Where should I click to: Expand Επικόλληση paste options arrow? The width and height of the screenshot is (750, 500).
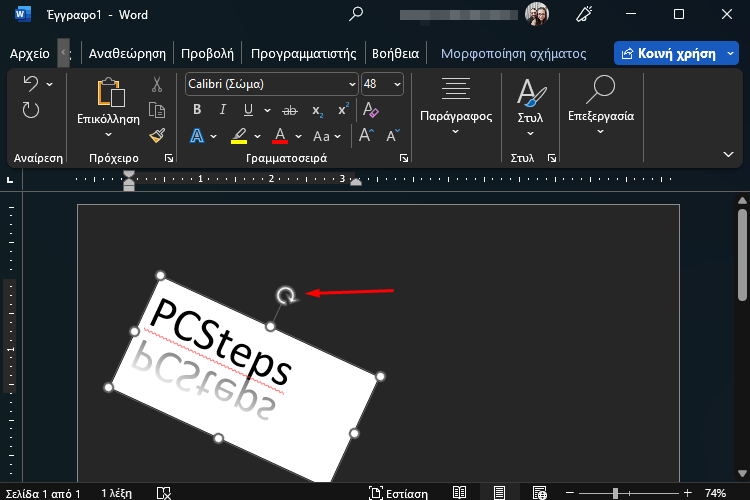109,134
